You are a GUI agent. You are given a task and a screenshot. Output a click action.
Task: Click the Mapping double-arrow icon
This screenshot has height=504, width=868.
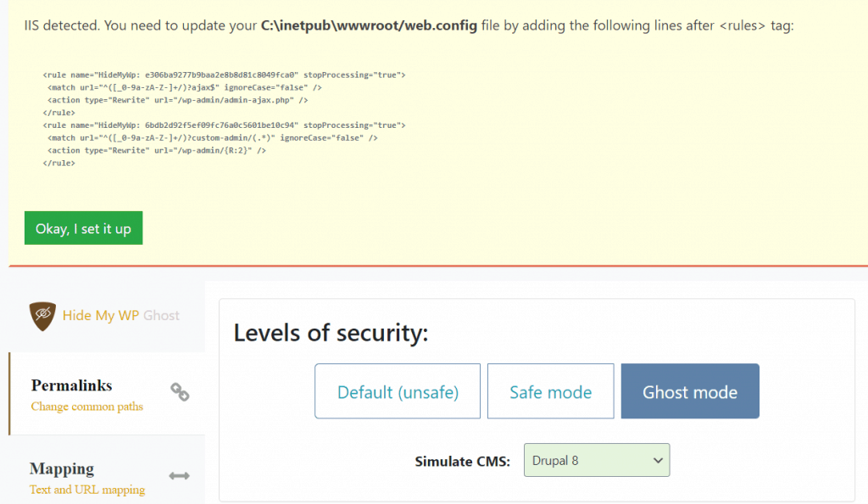180,476
